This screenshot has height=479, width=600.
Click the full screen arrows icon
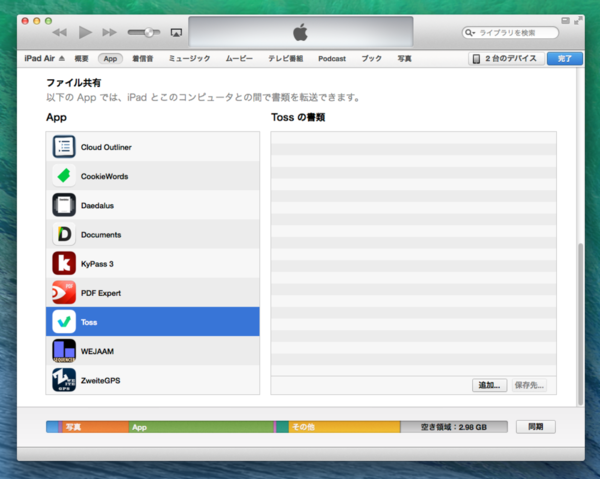pos(578,21)
